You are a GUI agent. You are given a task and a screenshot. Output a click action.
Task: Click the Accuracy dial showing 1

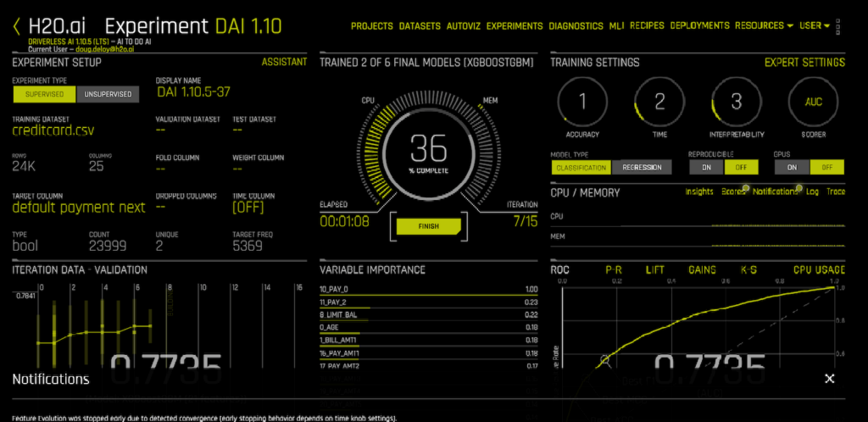582,103
